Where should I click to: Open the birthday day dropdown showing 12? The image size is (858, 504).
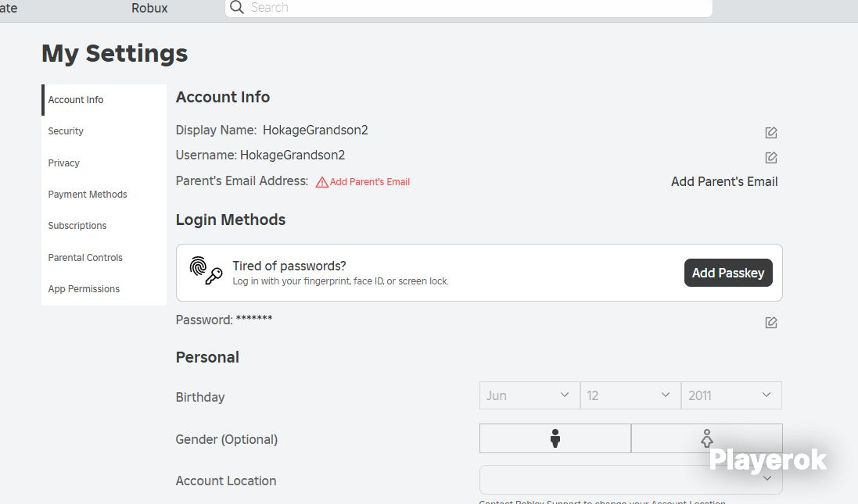(630, 395)
